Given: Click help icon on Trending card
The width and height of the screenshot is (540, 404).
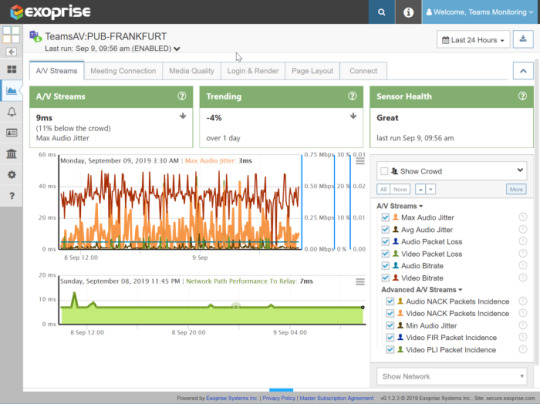Looking at the screenshot, I should point(352,96).
